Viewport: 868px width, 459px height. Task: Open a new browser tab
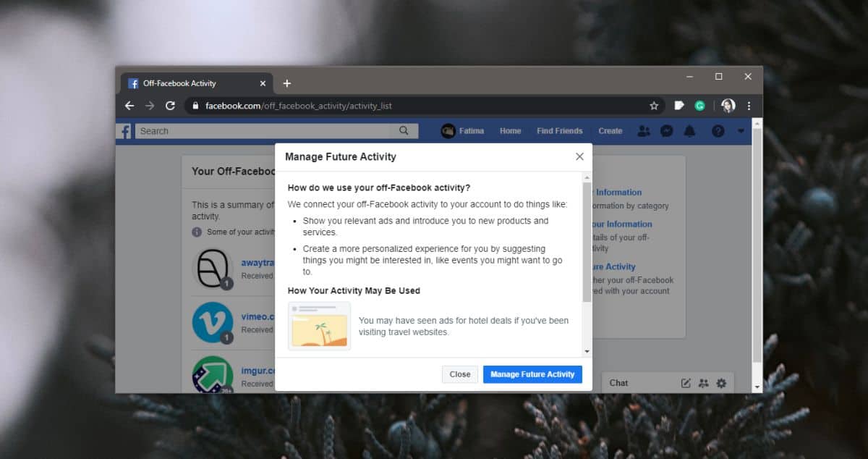(x=286, y=83)
